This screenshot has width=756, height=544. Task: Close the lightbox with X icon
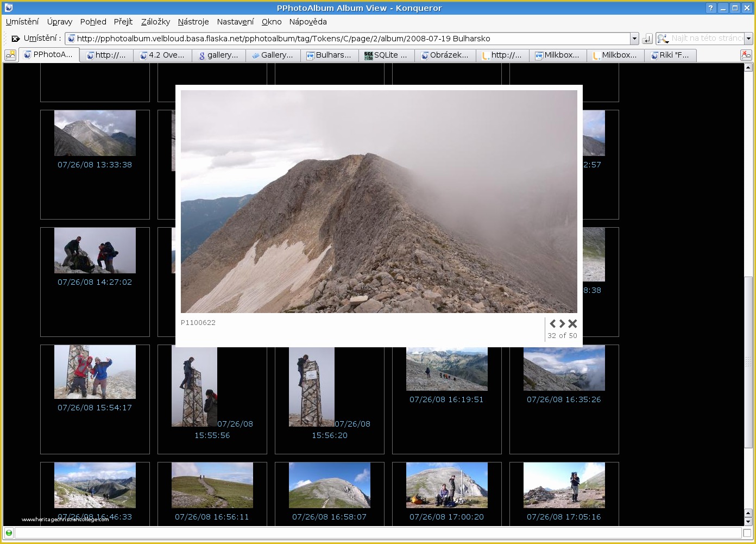point(572,323)
